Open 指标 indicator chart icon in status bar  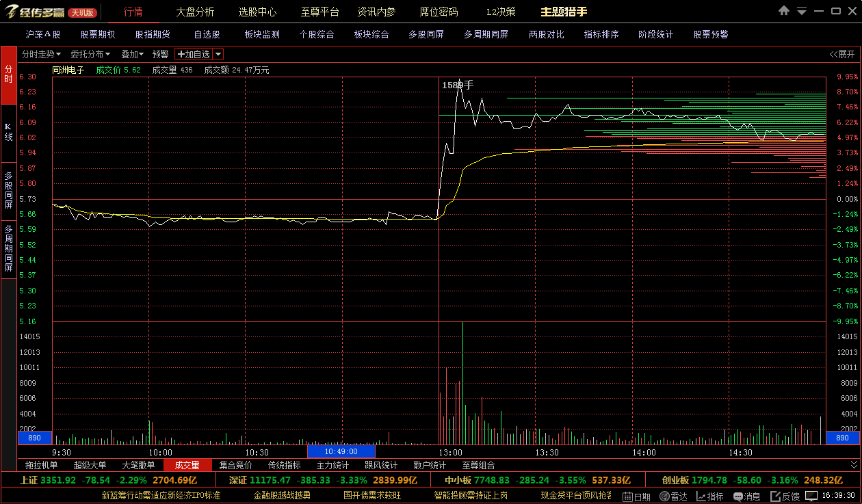pyautogui.click(x=709, y=496)
